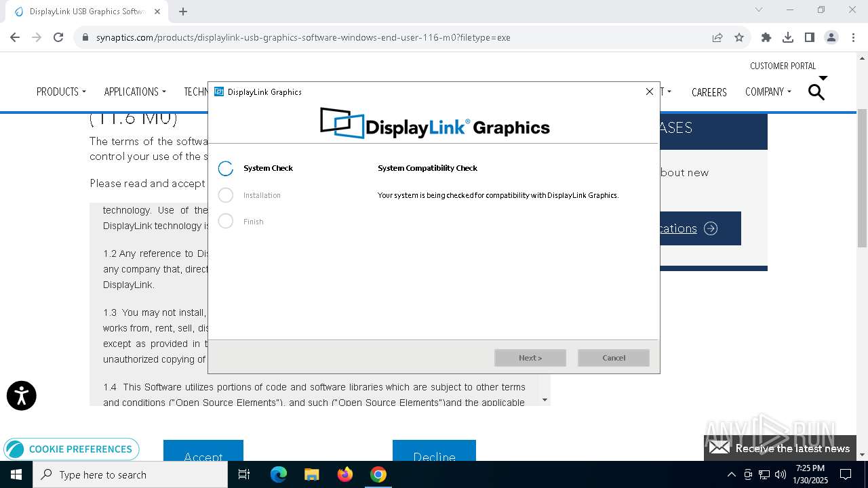Click the site info lock icon
Image resolution: width=868 pixels, height=488 pixels.
(85, 37)
